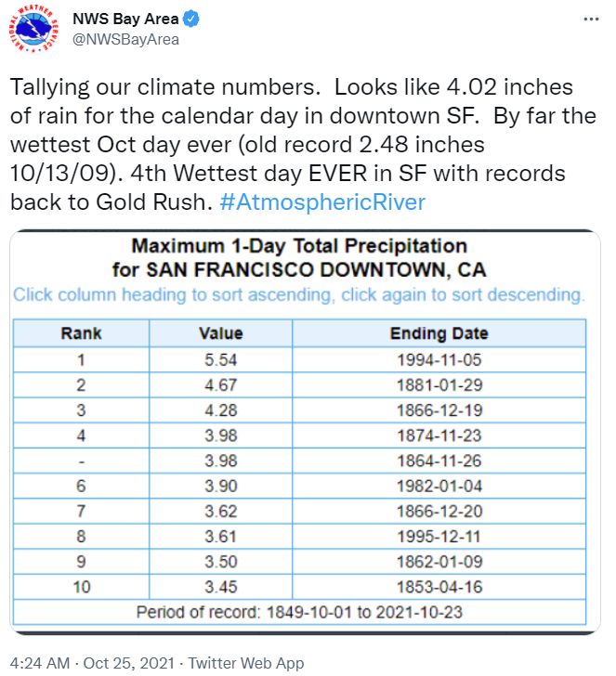Open the #AtmosphericRiver hashtag

(322, 201)
